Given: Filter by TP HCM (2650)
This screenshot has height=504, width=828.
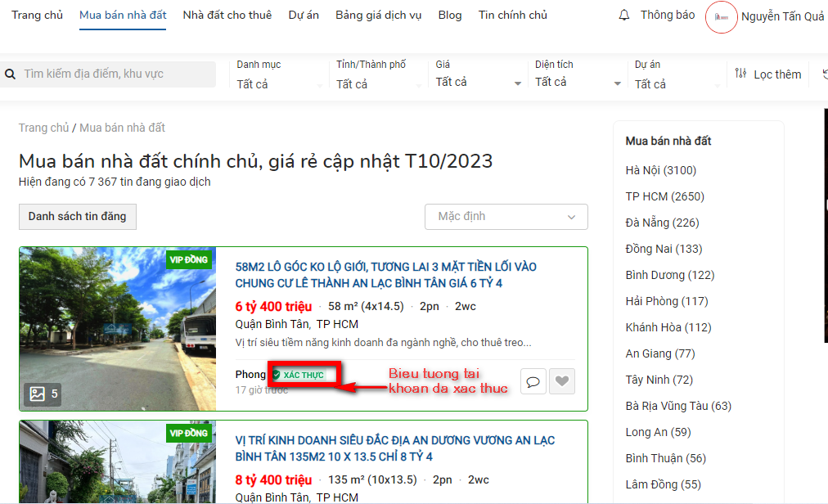Looking at the screenshot, I should [x=665, y=196].
